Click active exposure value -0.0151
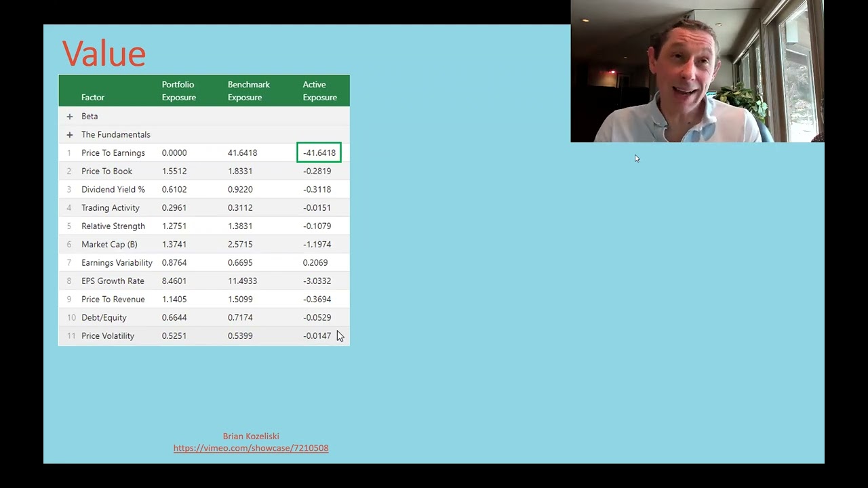868x488 pixels. click(x=317, y=208)
